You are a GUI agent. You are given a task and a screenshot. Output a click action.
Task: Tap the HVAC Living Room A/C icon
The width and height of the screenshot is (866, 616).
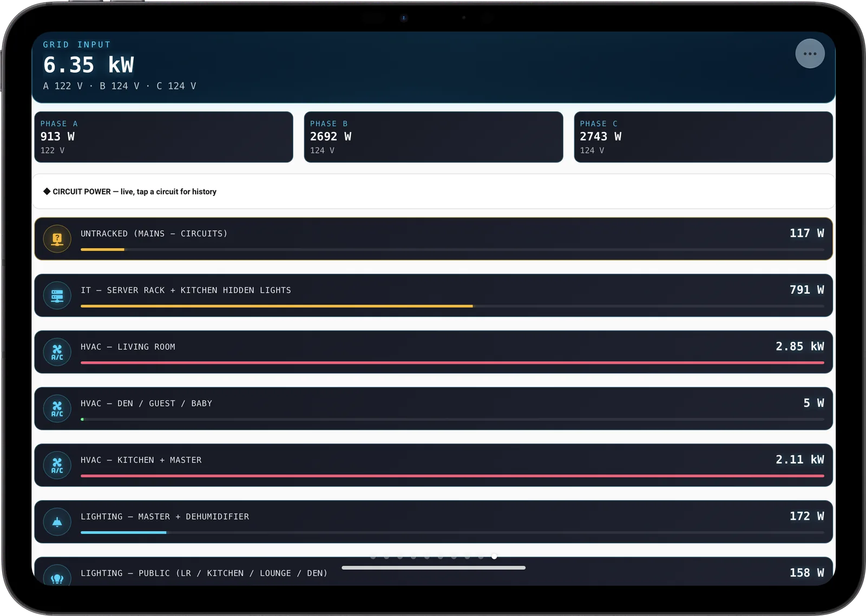click(x=57, y=352)
